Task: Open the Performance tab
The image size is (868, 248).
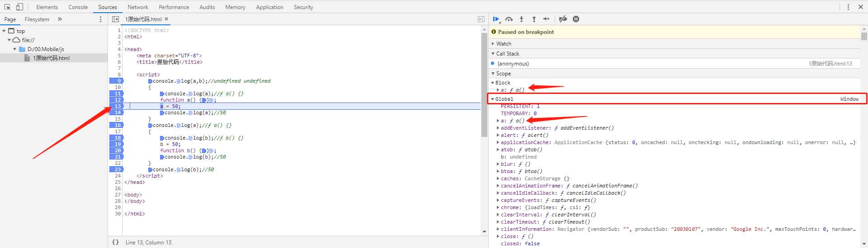Action: click(x=174, y=7)
